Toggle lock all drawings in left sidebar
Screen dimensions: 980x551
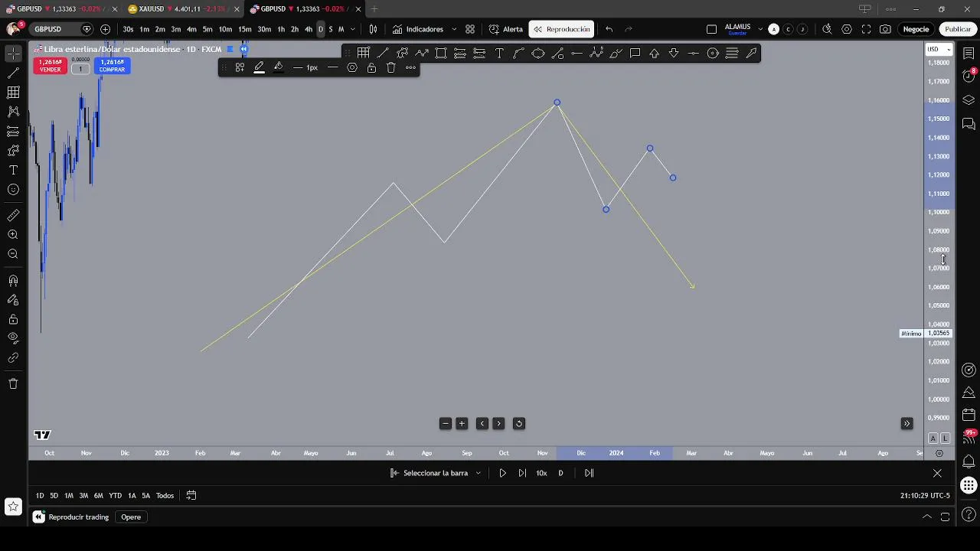(13, 319)
